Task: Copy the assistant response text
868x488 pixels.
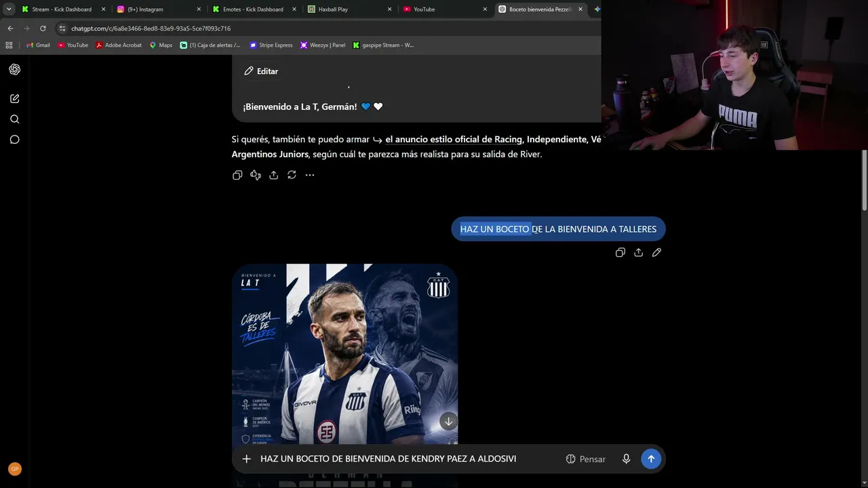Action: (237, 175)
